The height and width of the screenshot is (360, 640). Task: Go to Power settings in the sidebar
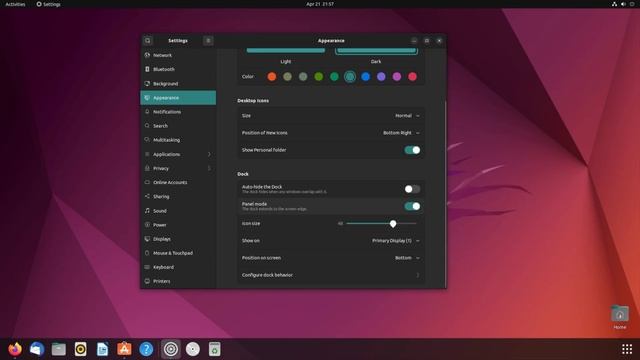tap(178, 225)
